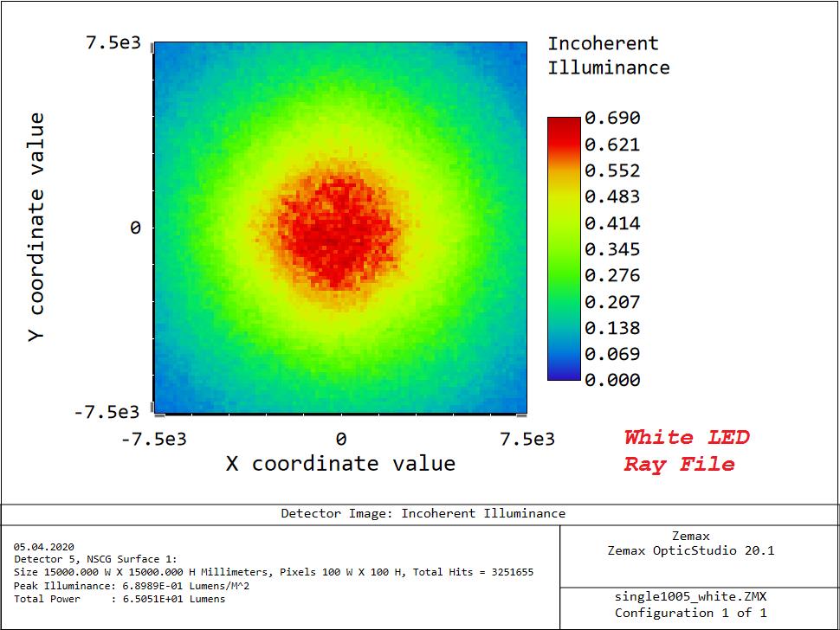The image size is (840, 630).
Task: Click the Peak Illuminance value line
Action: tap(121, 586)
